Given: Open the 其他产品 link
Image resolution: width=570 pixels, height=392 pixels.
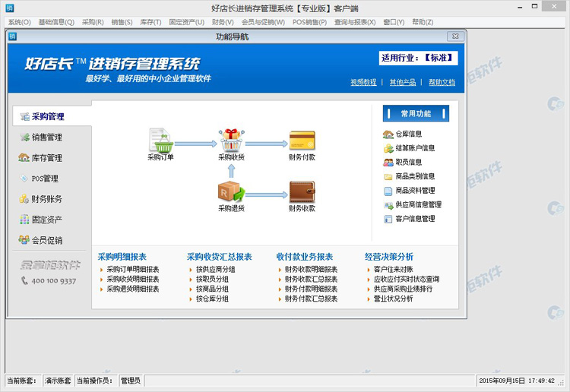Looking at the screenshot, I should 402,82.
